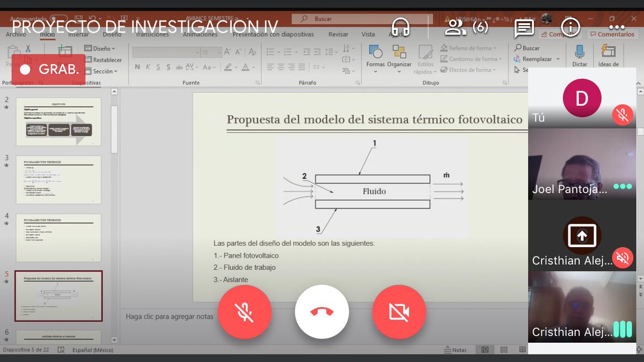
Task: Turn on camera with red video button
Action: point(399,312)
